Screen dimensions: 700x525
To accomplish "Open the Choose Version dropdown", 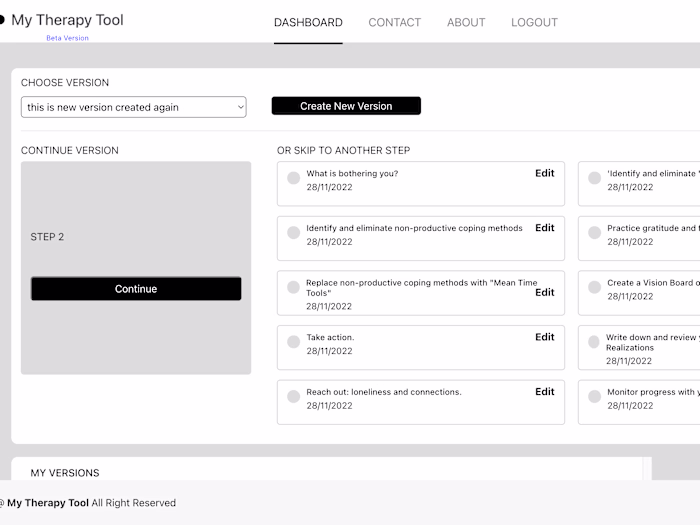I will [134, 107].
